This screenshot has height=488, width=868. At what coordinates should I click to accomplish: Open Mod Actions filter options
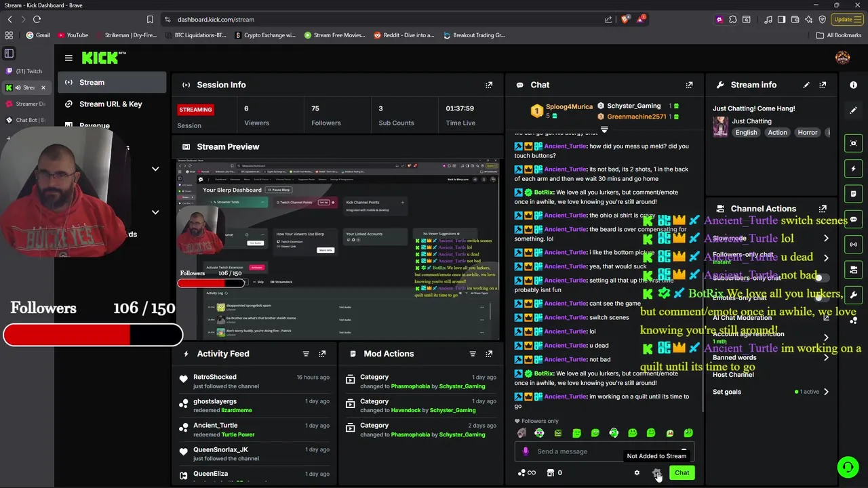(x=473, y=354)
